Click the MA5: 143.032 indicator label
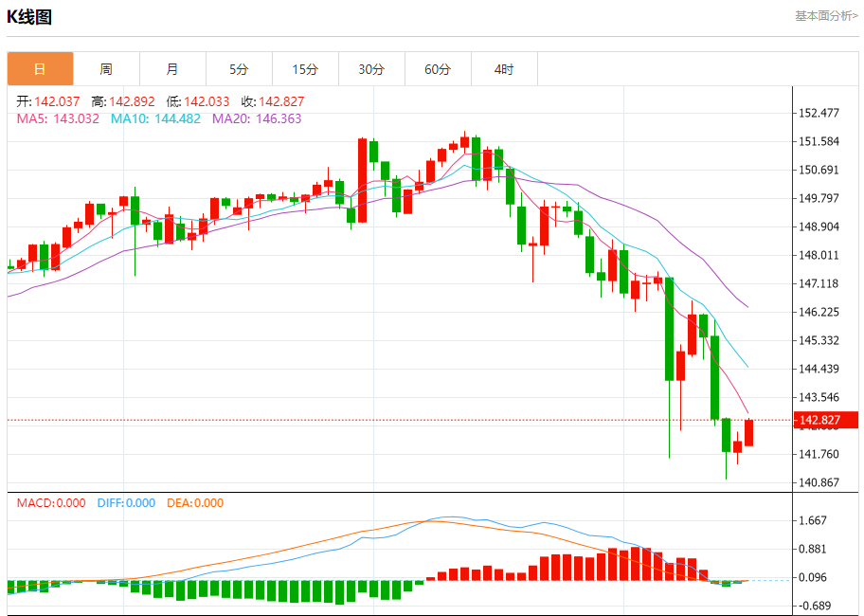 (58, 119)
